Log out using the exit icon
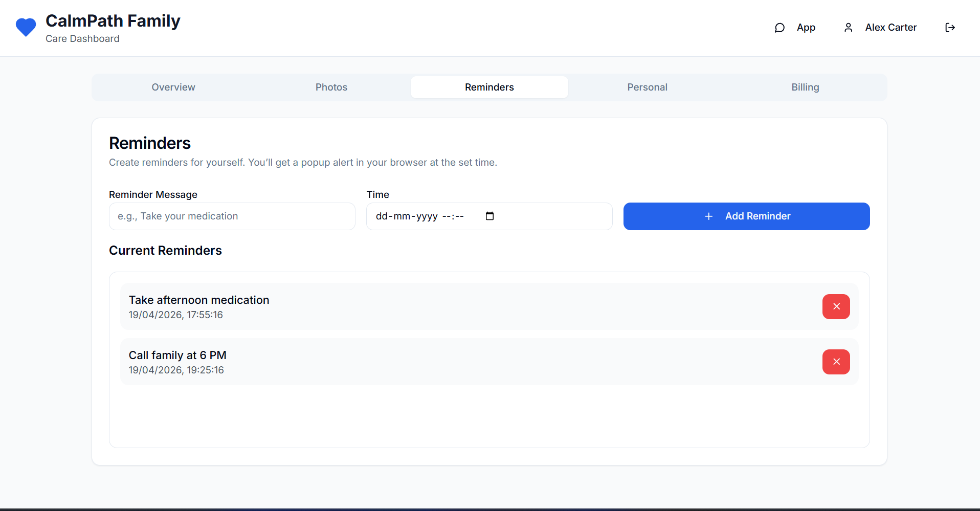980x511 pixels. (950, 28)
